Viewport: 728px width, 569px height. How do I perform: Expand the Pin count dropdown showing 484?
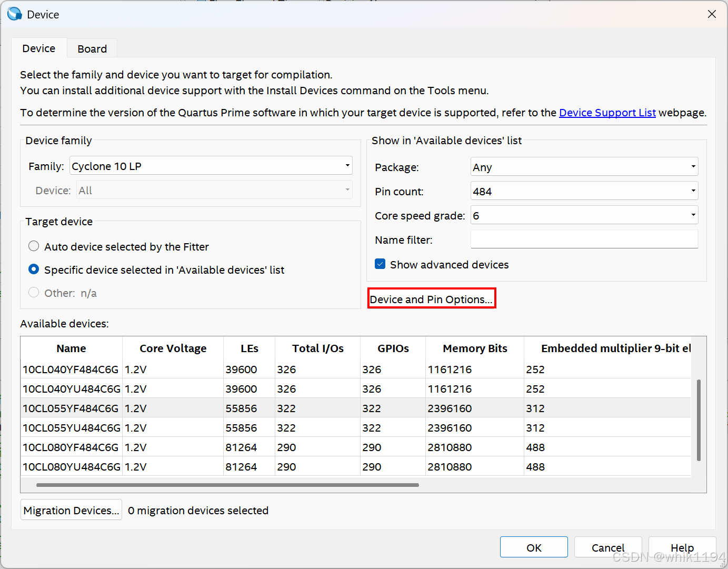tap(584, 191)
